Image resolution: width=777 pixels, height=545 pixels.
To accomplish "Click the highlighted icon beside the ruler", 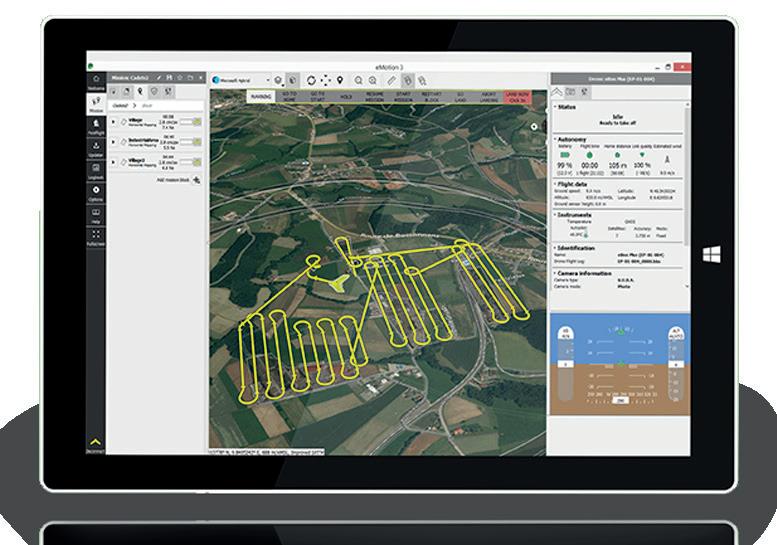I will [407, 80].
